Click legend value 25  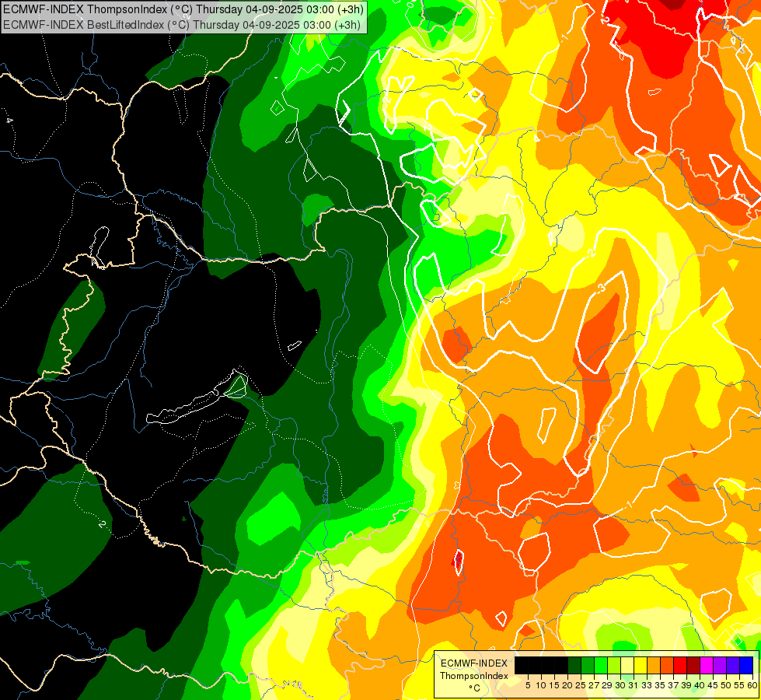(581, 685)
